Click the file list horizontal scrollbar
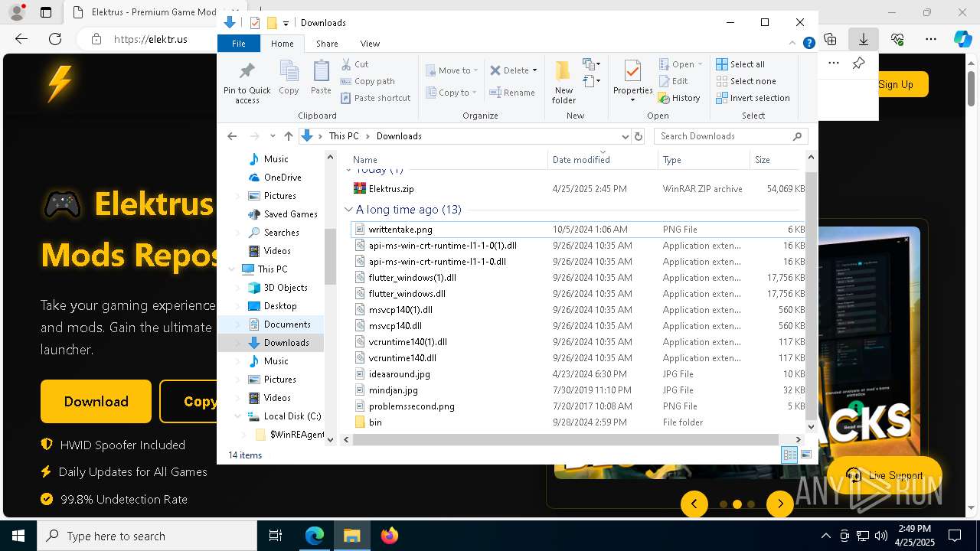The width and height of the screenshot is (980, 551). pos(565,439)
